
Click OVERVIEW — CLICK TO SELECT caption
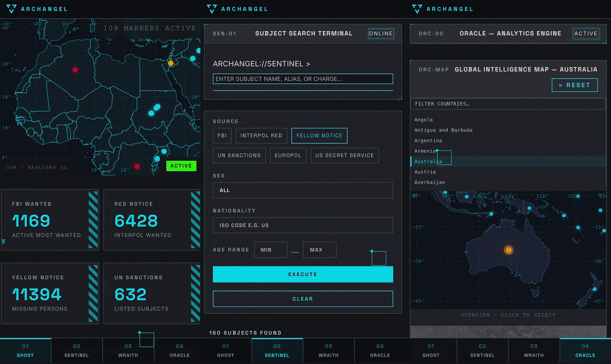508,315
